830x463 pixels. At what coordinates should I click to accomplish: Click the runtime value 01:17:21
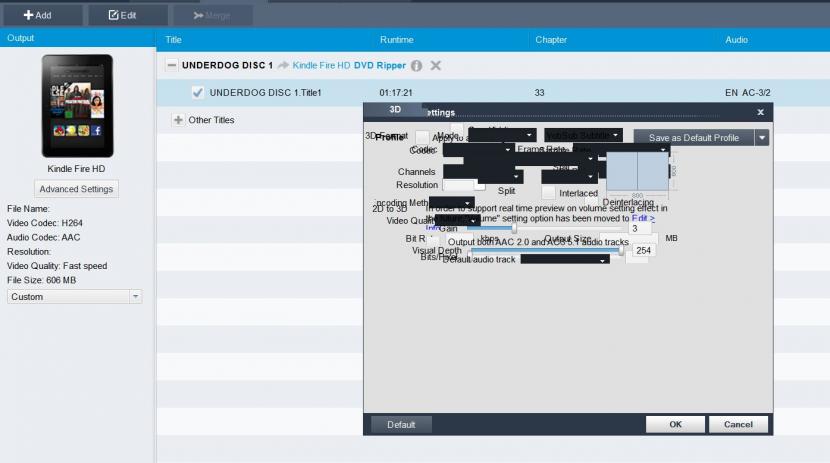(x=396, y=93)
